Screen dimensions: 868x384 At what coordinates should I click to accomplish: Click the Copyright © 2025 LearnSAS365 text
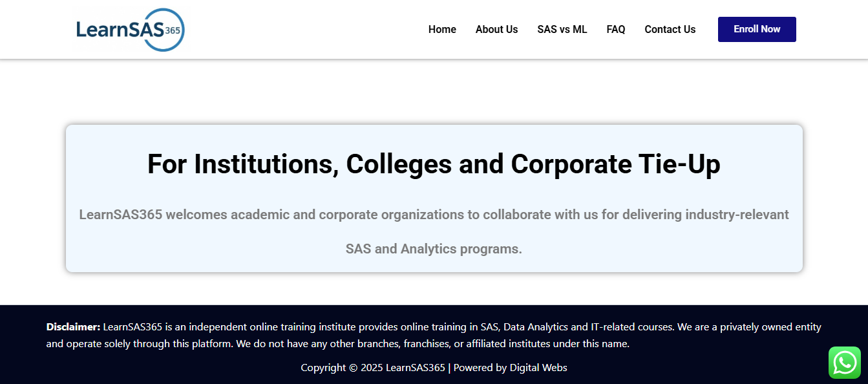click(x=372, y=368)
